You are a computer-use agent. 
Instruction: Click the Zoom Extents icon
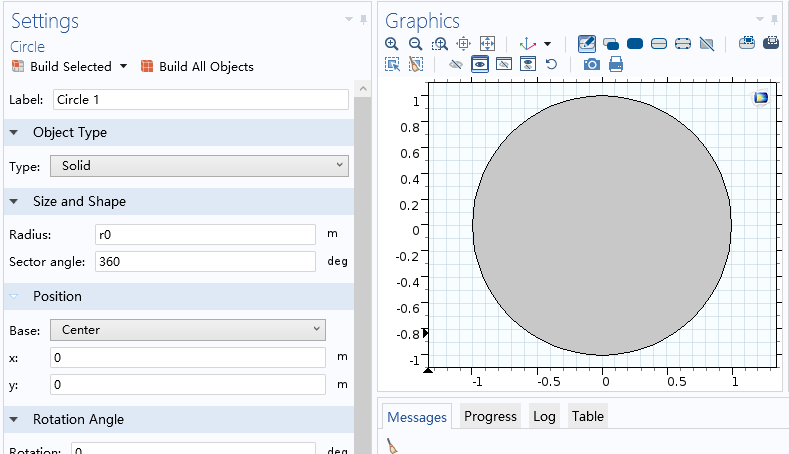click(x=487, y=44)
